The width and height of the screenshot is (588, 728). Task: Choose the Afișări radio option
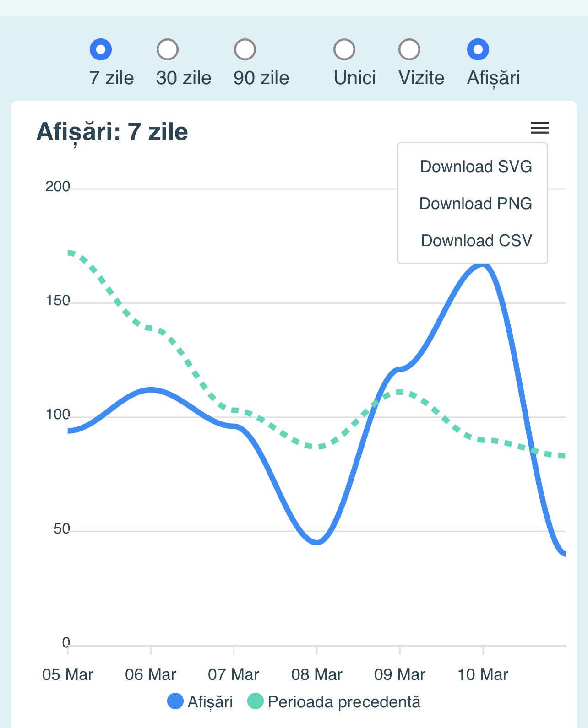click(478, 49)
